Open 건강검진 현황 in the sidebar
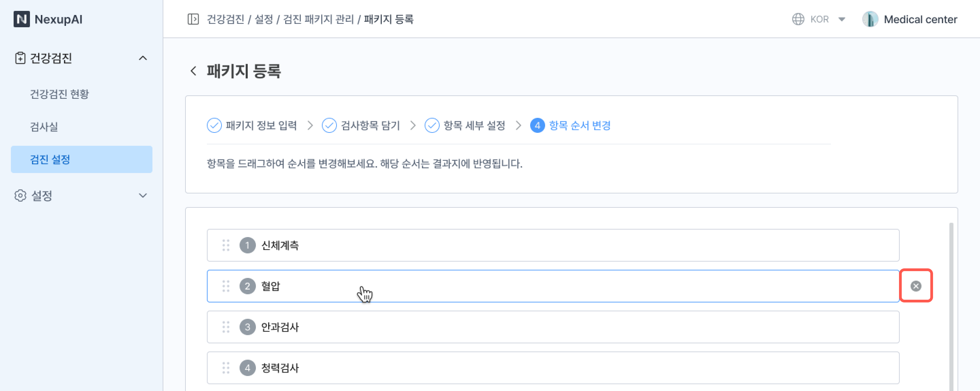Screen dimensions: 980x391 point(59,94)
